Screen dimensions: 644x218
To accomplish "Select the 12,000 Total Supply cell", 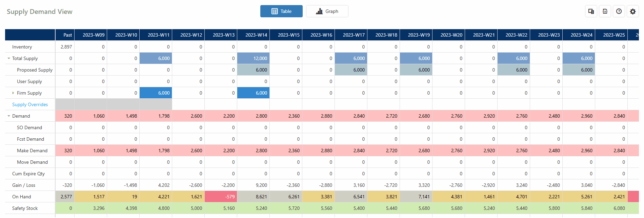I will 253,58.
